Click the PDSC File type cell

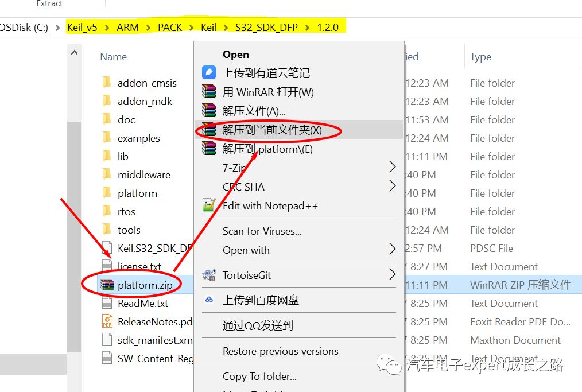point(491,249)
